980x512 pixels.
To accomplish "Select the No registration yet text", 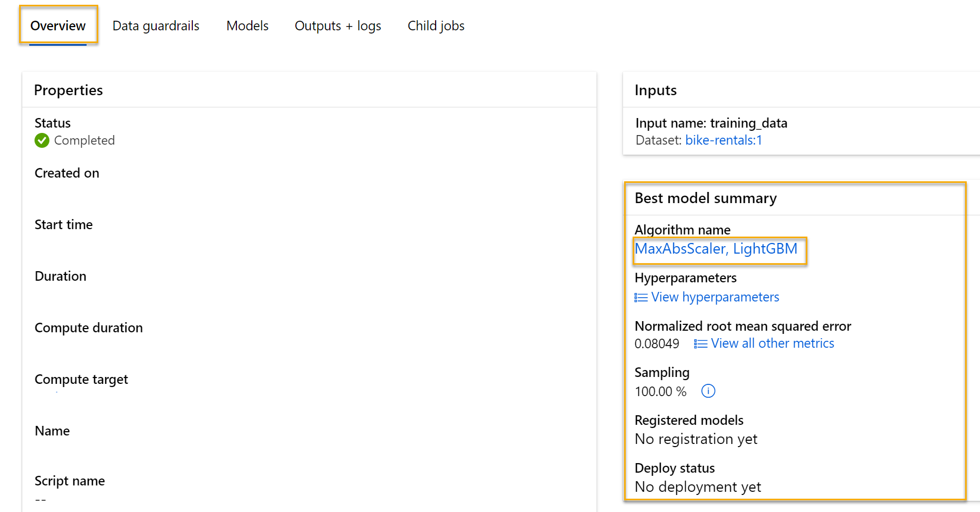I will (x=696, y=439).
